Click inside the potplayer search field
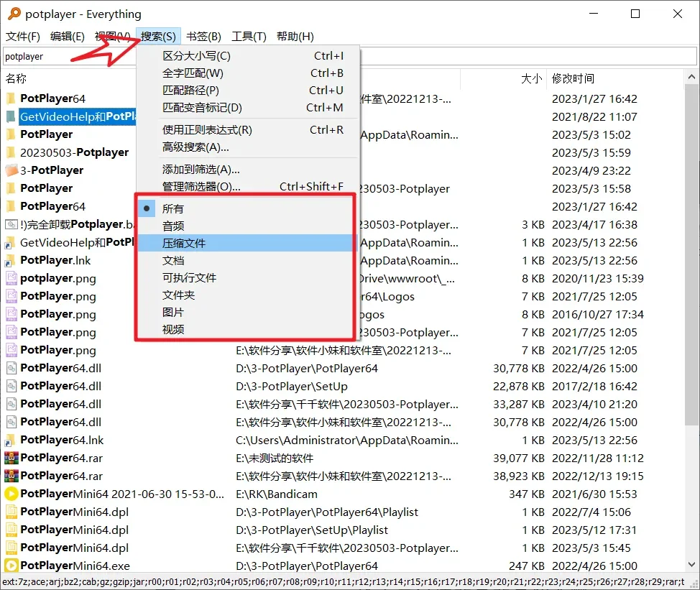Viewport: 700px width, 590px height. click(x=72, y=56)
